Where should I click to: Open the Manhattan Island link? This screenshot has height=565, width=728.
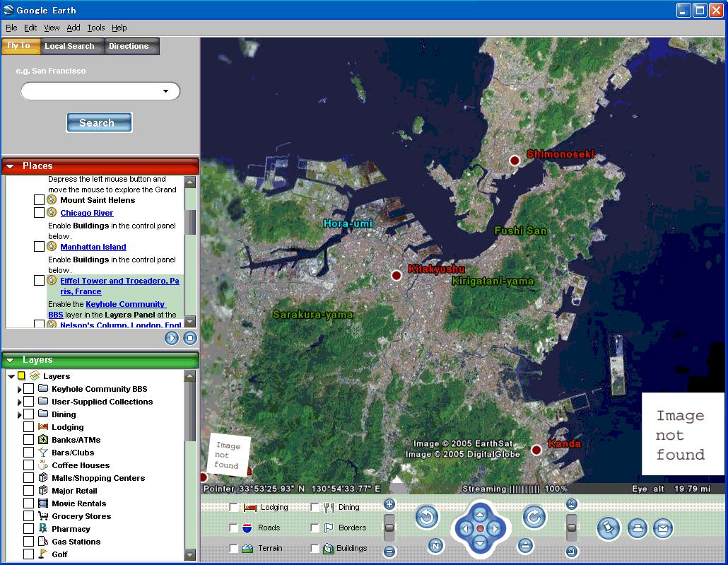(x=93, y=247)
